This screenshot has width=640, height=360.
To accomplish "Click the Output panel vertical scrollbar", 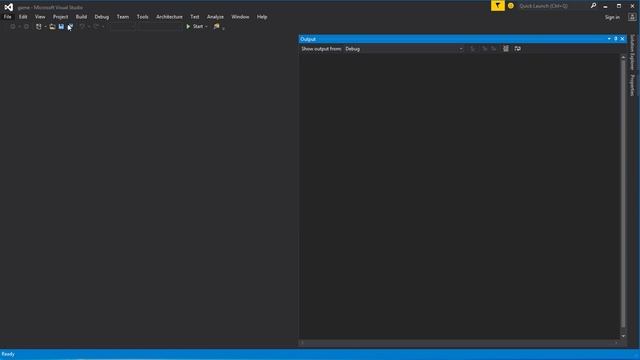I will 623,194.
